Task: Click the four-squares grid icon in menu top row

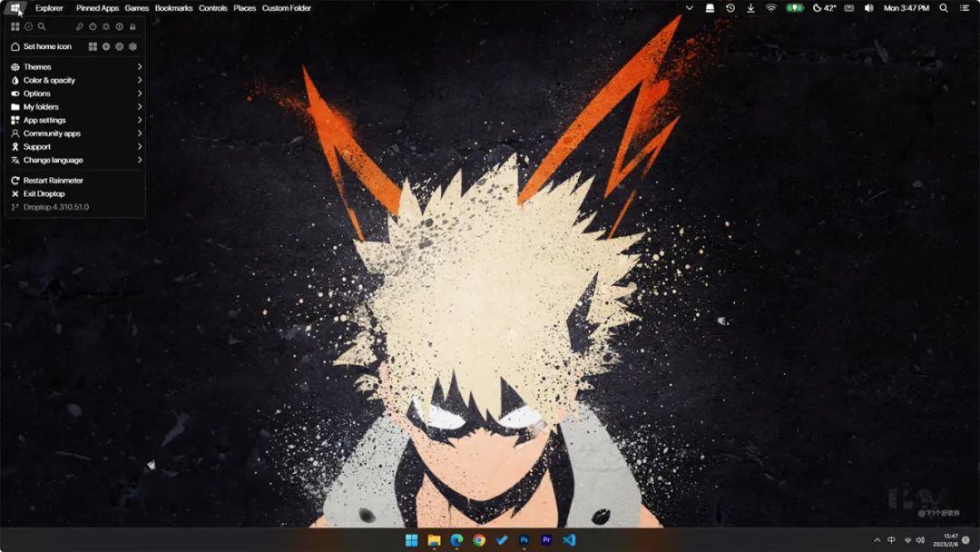Action: coord(15,27)
